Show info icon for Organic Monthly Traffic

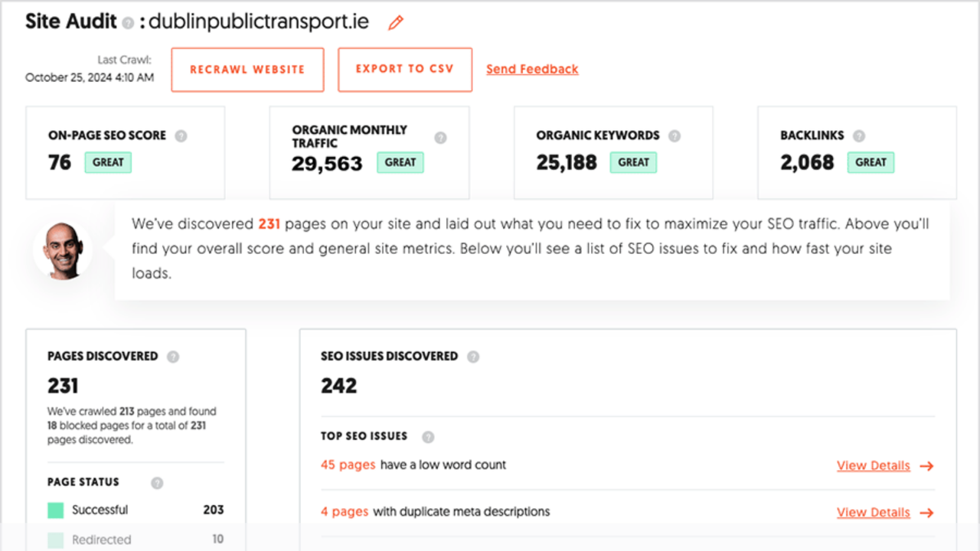(x=440, y=138)
